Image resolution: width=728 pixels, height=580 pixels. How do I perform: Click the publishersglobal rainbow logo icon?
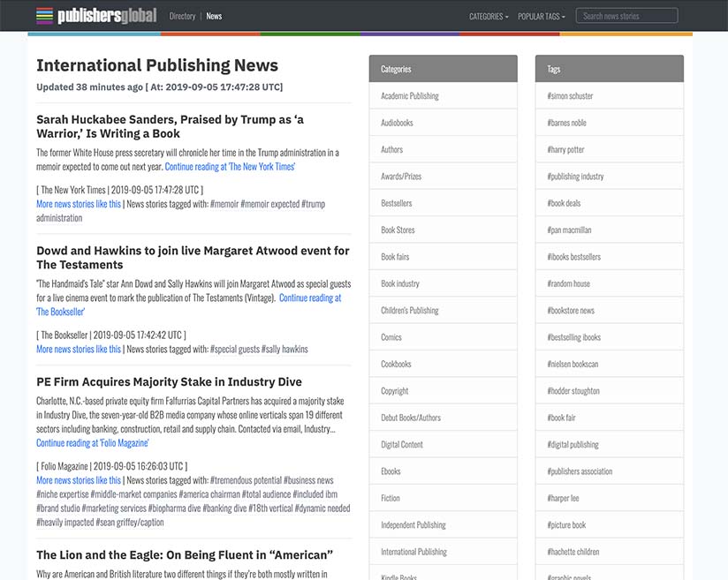coord(44,16)
